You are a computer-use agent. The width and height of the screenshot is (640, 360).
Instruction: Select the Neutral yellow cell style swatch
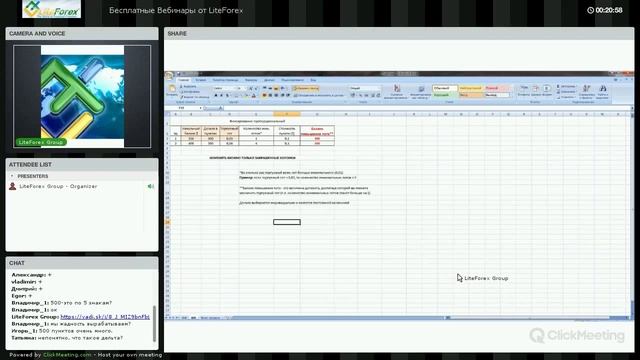pos(471,88)
